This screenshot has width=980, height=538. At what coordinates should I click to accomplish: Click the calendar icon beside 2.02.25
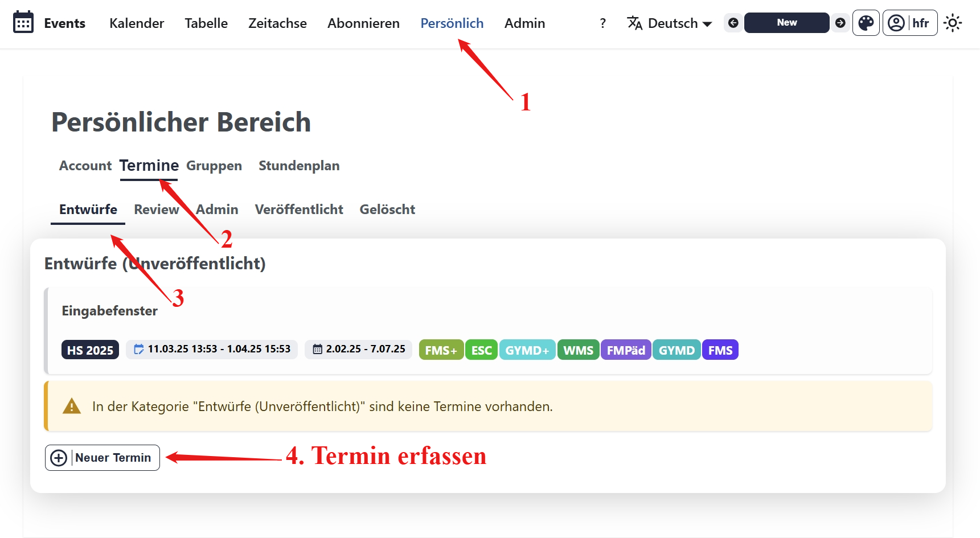click(x=318, y=349)
